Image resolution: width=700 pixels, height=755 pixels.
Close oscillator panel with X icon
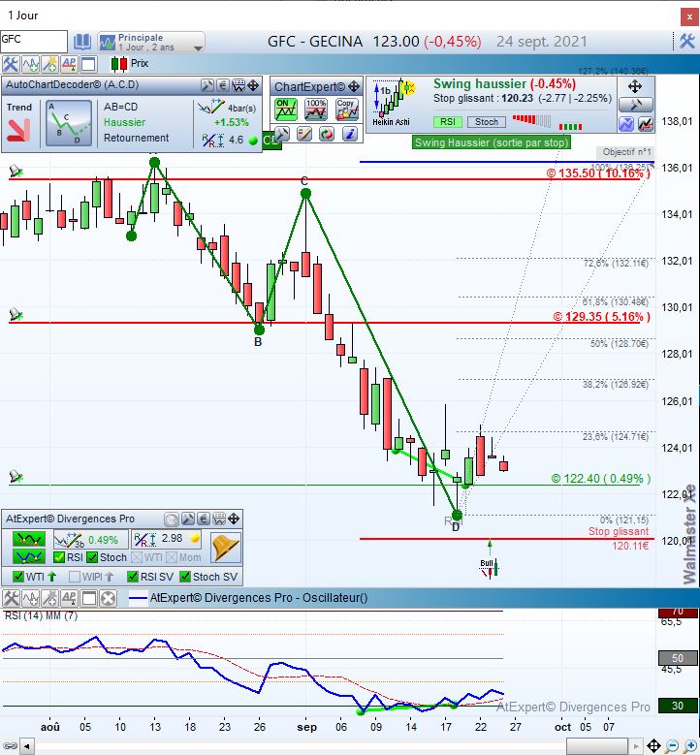(x=108, y=599)
